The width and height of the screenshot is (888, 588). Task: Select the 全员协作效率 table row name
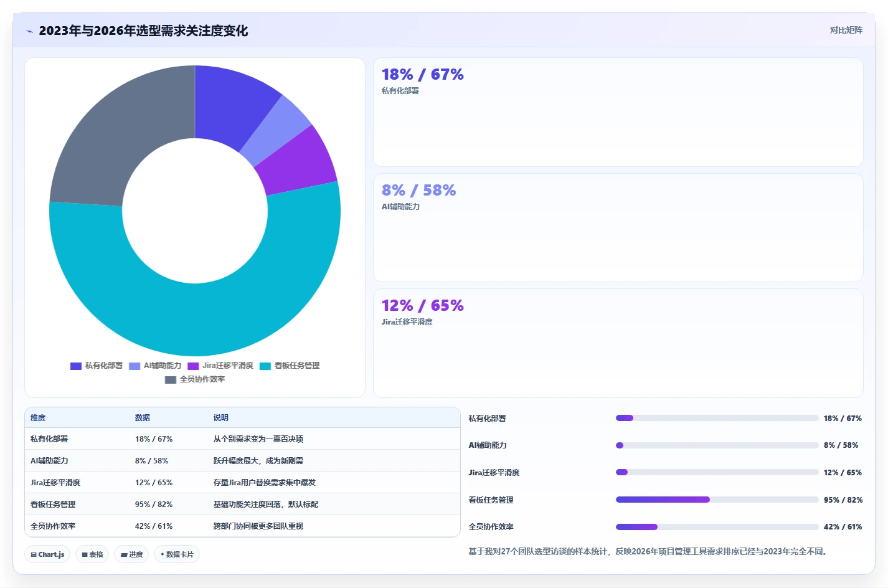click(x=53, y=526)
